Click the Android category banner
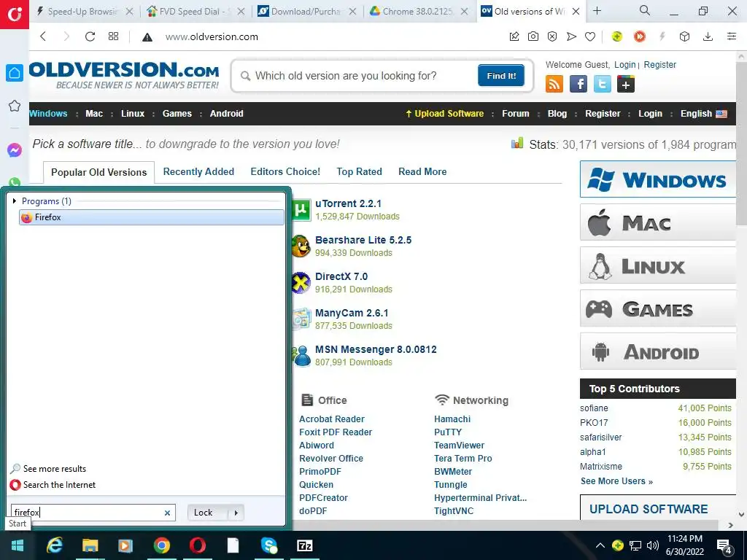This screenshot has width=747, height=560. [x=658, y=352]
